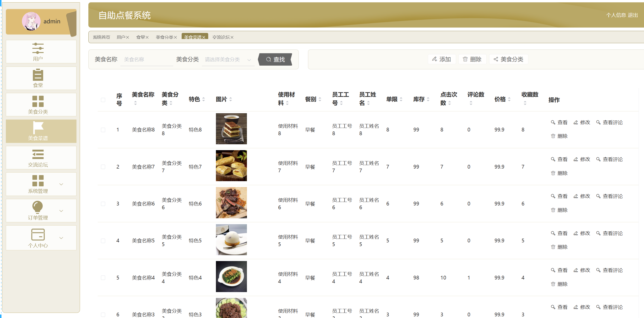Switch to the 交流论坛 tab
644x318 pixels.
[x=221, y=37]
